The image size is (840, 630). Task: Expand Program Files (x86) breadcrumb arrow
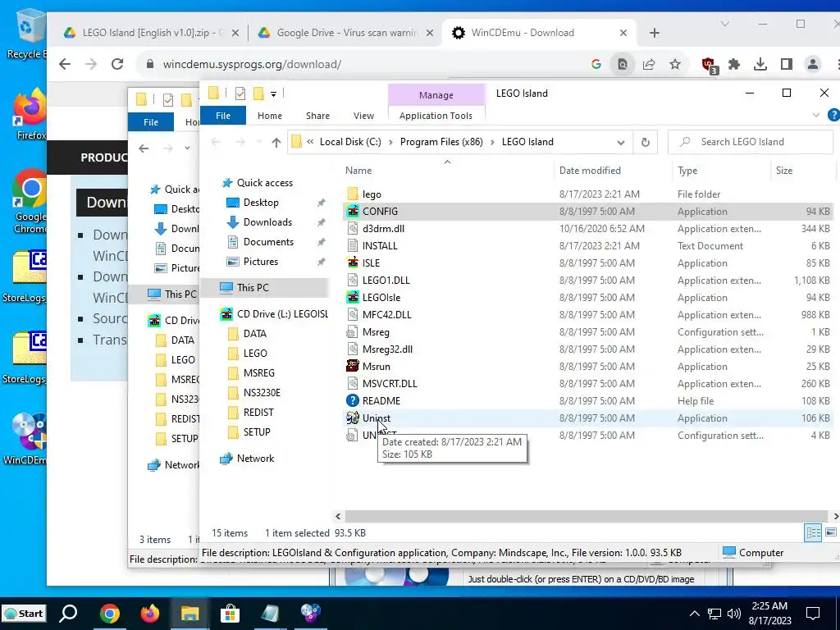pyautogui.click(x=492, y=142)
